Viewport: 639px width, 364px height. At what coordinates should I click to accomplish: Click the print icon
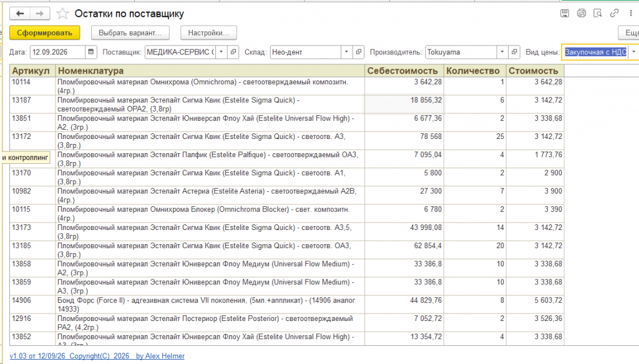(x=581, y=14)
